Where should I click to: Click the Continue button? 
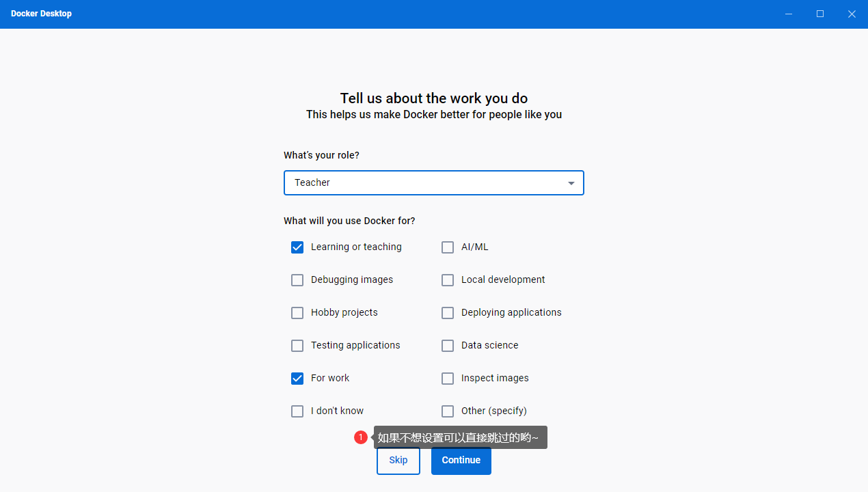(x=461, y=461)
